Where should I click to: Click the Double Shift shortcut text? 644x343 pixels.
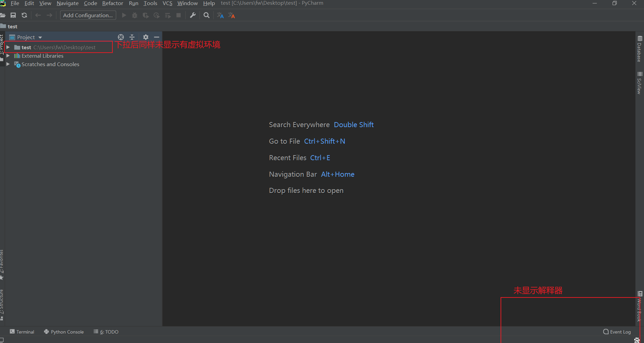click(x=354, y=125)
